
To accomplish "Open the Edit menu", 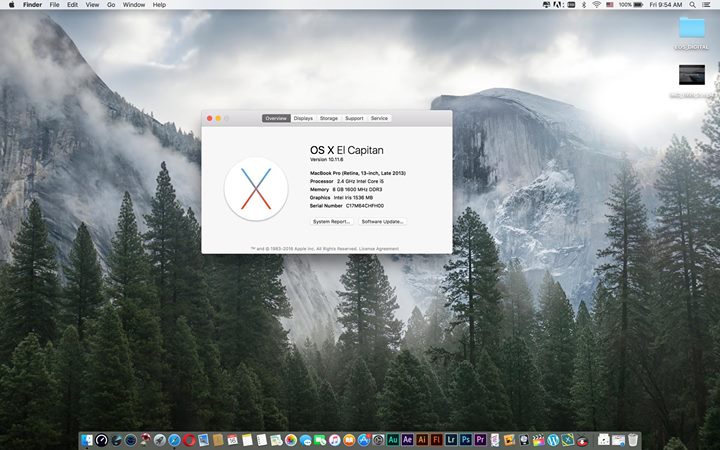I will coord(72,5).
